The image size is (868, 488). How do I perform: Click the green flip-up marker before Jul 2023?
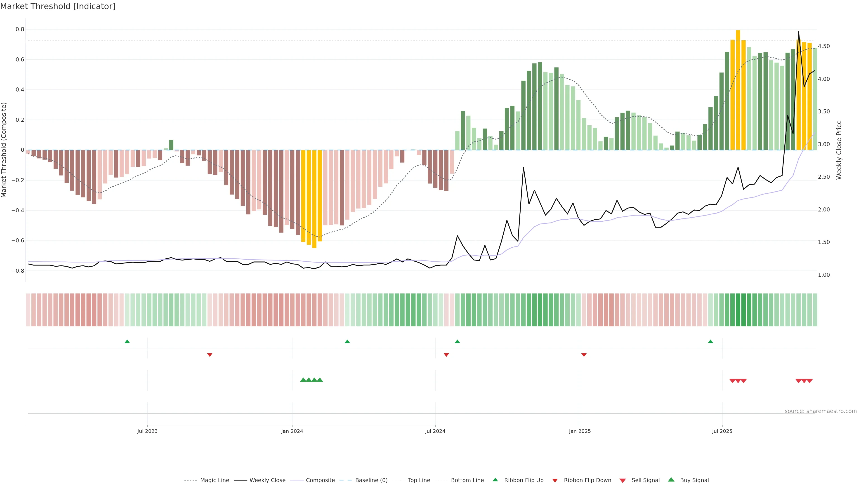[127, 342]
